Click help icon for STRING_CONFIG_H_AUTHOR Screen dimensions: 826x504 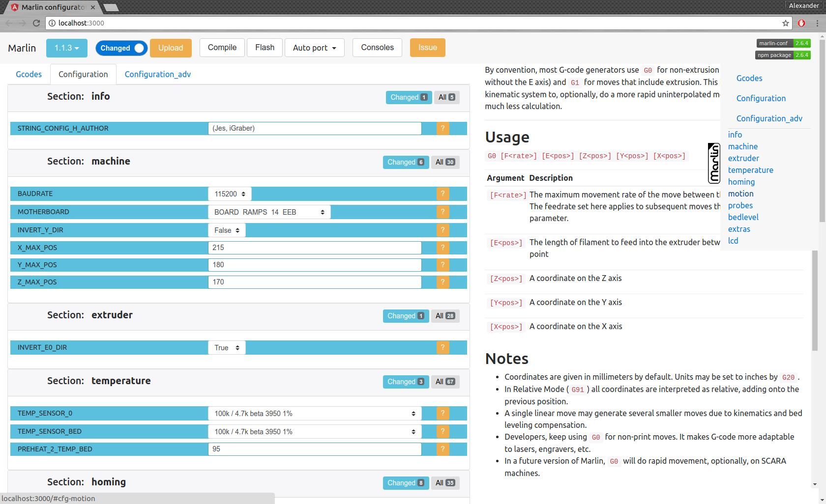tap(442, 128)
